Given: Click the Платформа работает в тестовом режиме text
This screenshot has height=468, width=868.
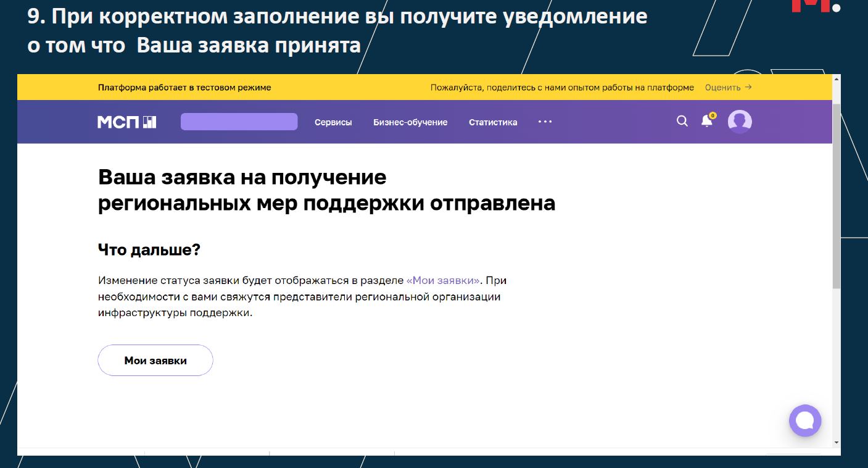Looking at the screenshot, I should [x=184, y=88].
